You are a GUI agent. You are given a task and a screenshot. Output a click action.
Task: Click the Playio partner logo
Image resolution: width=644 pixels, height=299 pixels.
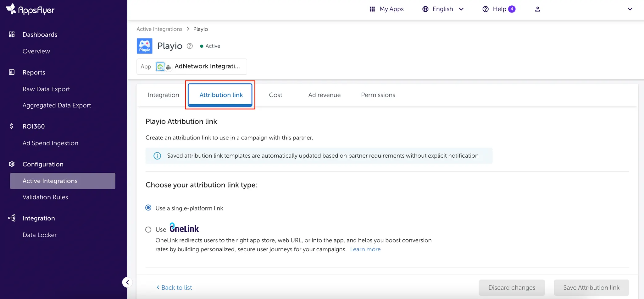click(145, 46)
